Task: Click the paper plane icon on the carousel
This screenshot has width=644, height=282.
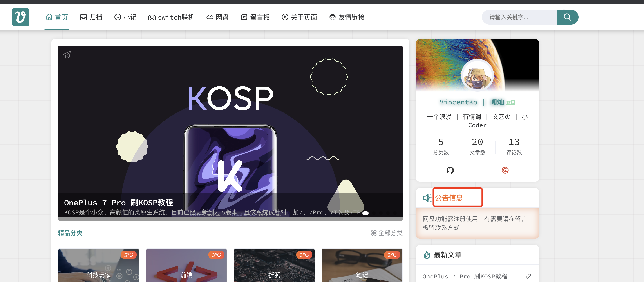Action: (x=67, y=55)
